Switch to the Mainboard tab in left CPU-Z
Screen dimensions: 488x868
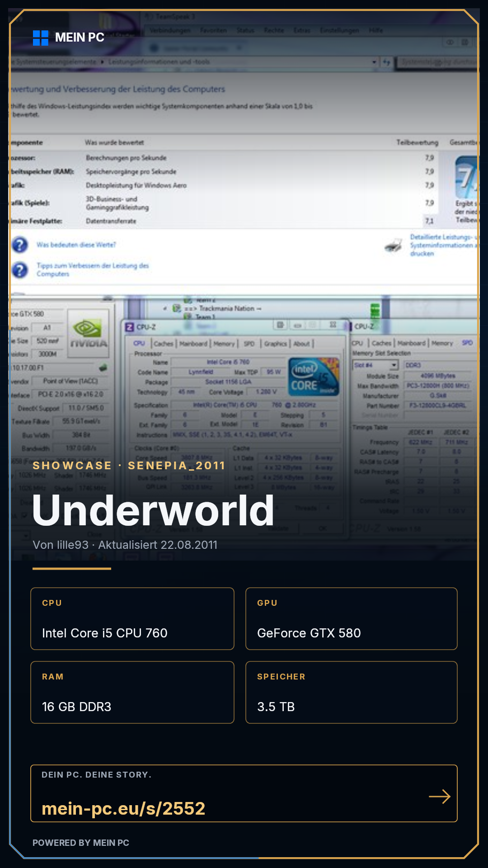(193, 344)
